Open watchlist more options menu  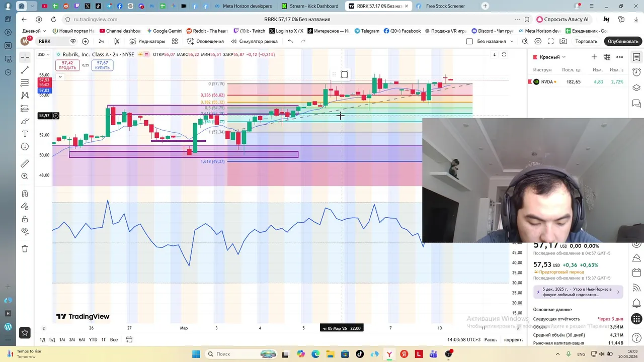click(x=620, y=57)
